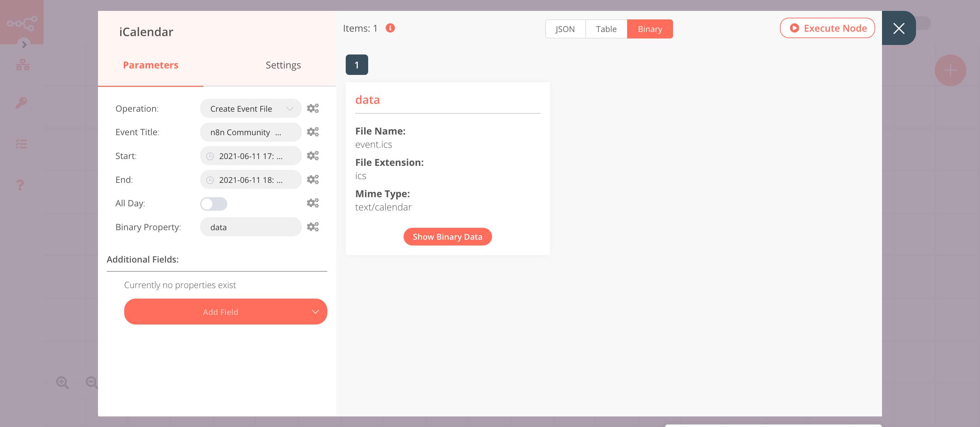980x427 pixels.
Task: Open the Executions list icon in sidebar
Action: tap(21, 144)
